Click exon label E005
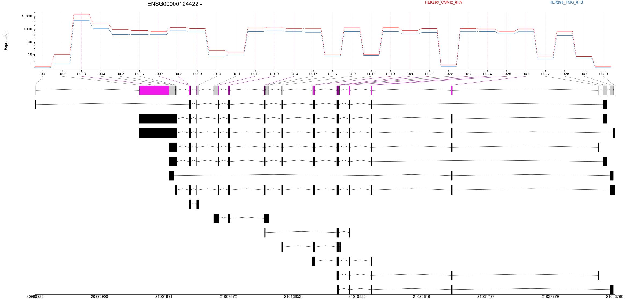644x301 pixels. tap(120, 74)
